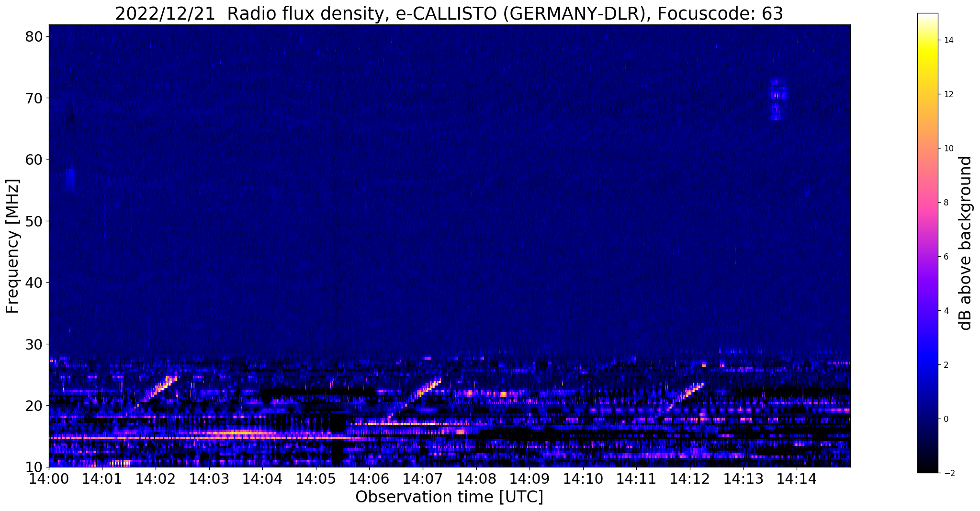Select the 14:00 time tick label

point(49,479)
